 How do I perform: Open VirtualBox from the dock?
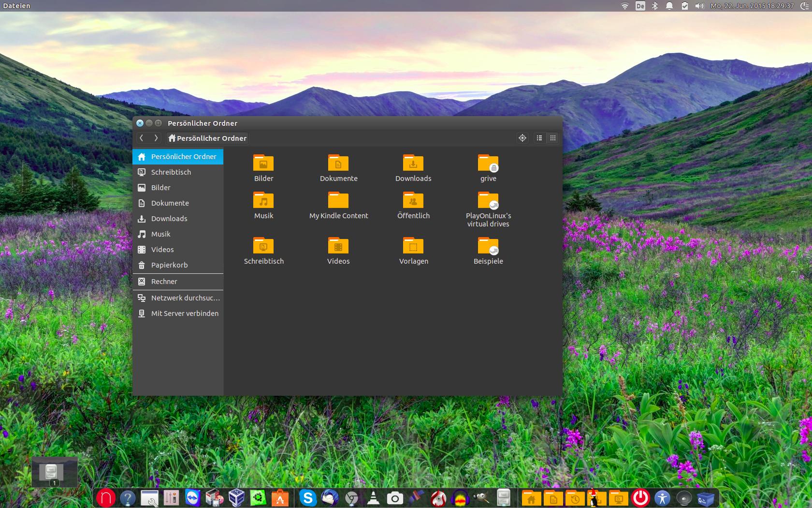[x=236, y=498]
